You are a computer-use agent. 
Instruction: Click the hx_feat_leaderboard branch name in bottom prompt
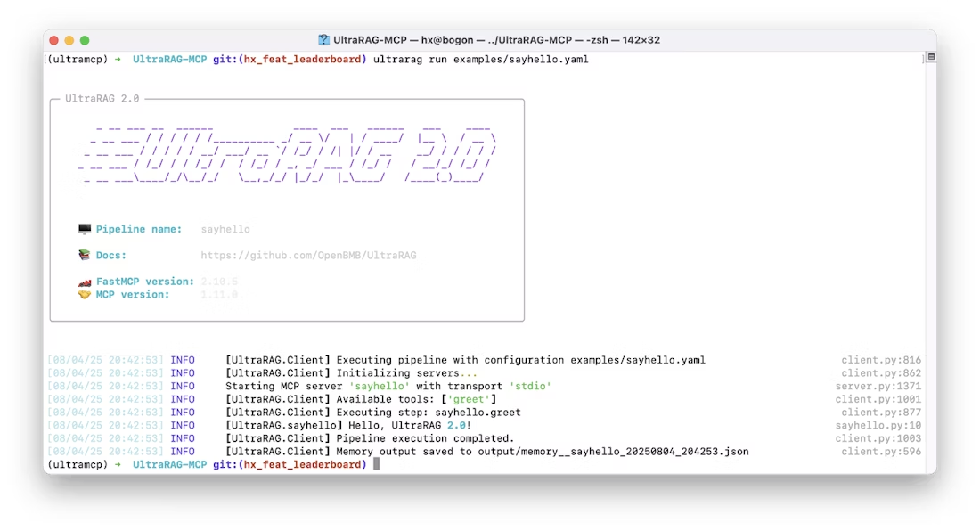point(305,465)
